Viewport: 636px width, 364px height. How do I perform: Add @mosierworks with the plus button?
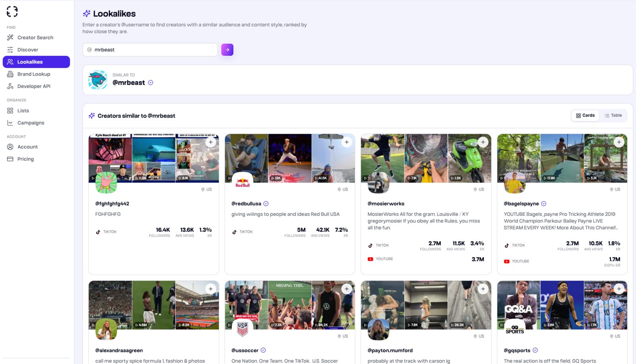click(x=483, y=142)
